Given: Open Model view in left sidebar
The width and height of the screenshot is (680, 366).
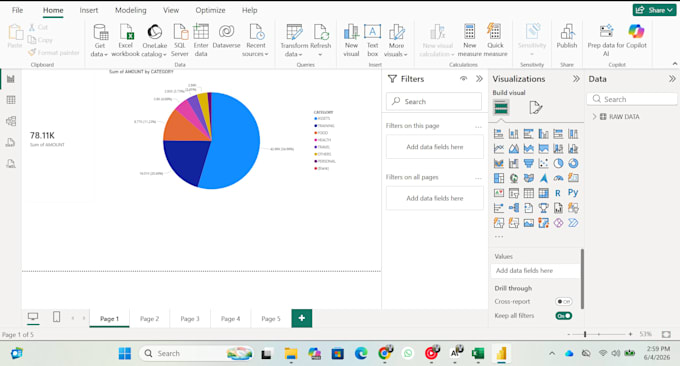Looking at the screenshot, I should tap(11, 121).
